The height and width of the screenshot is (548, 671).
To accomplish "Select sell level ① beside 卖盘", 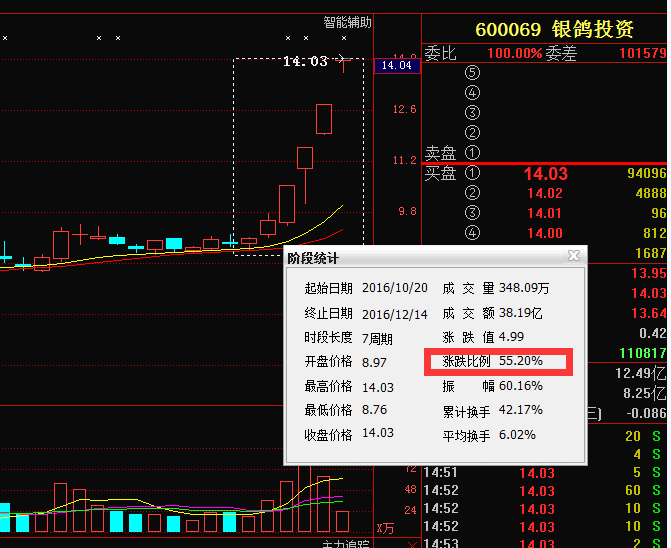I will 472,153.
